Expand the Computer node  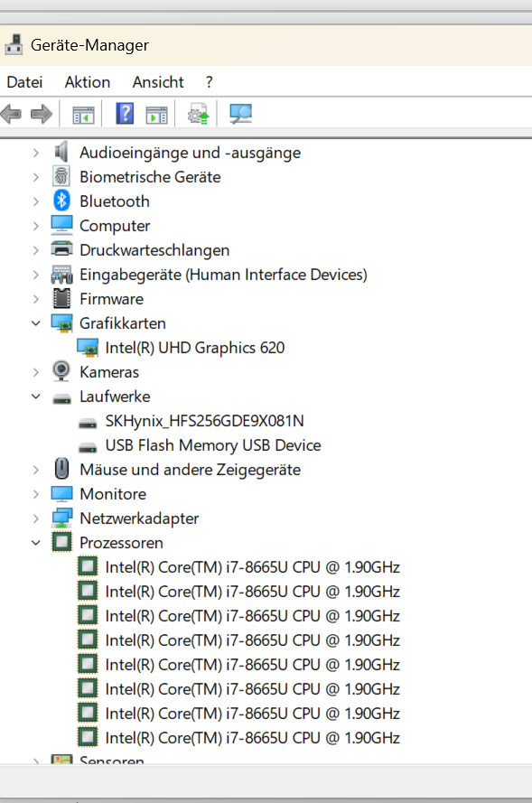(35, 226)
